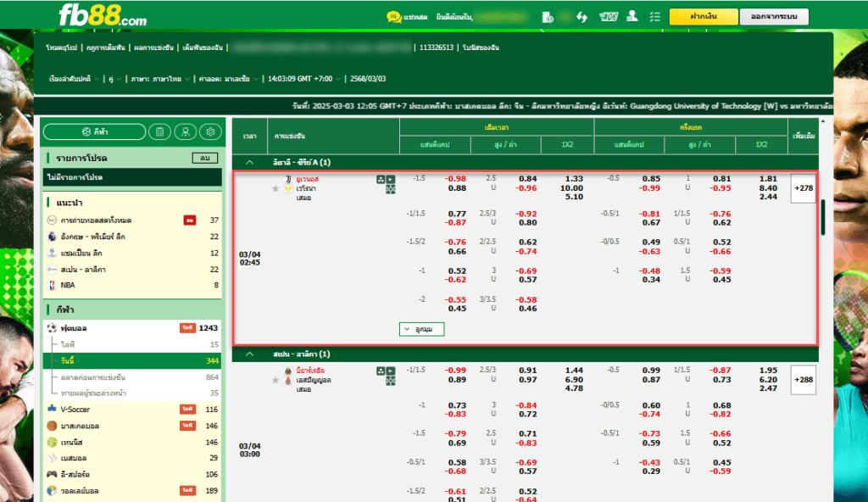Click the football icon beside ฟุตบอล
868x502 pixels.
coord(52,328)
